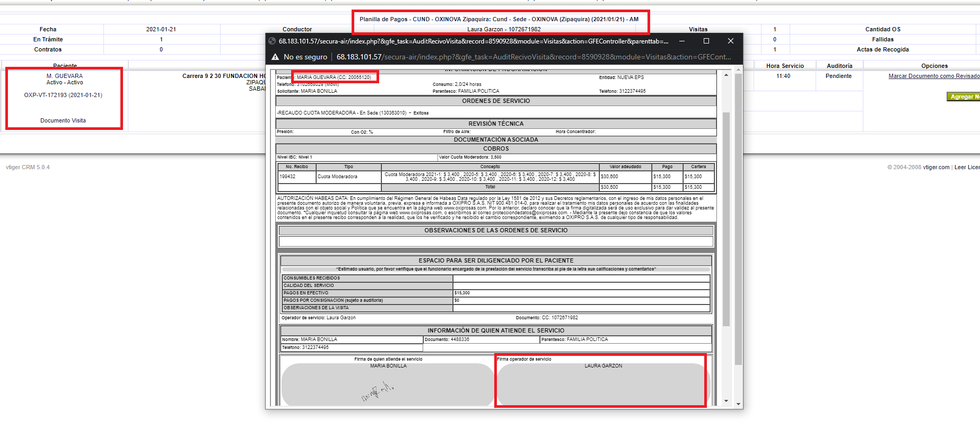Click the Hora Servicio value 11:40
The height and width of the screenshot is (428, 980).
click(783, 76)
